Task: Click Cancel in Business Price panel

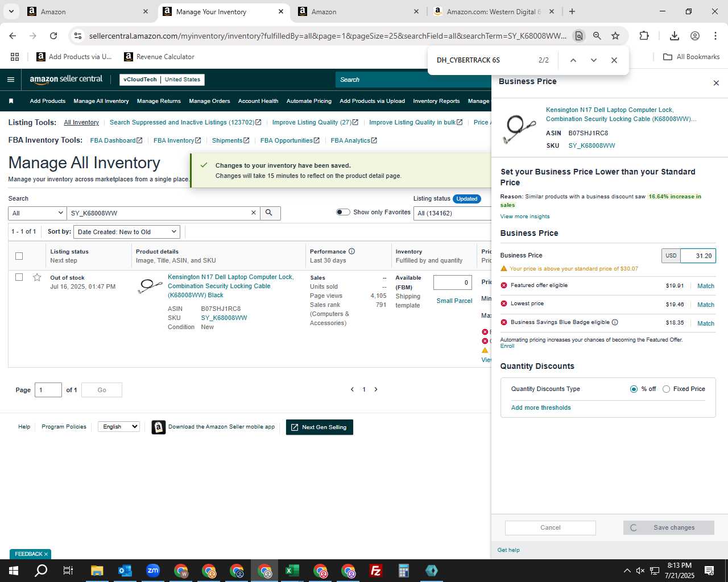Action: pyautogui.click(x=551, y=527)
